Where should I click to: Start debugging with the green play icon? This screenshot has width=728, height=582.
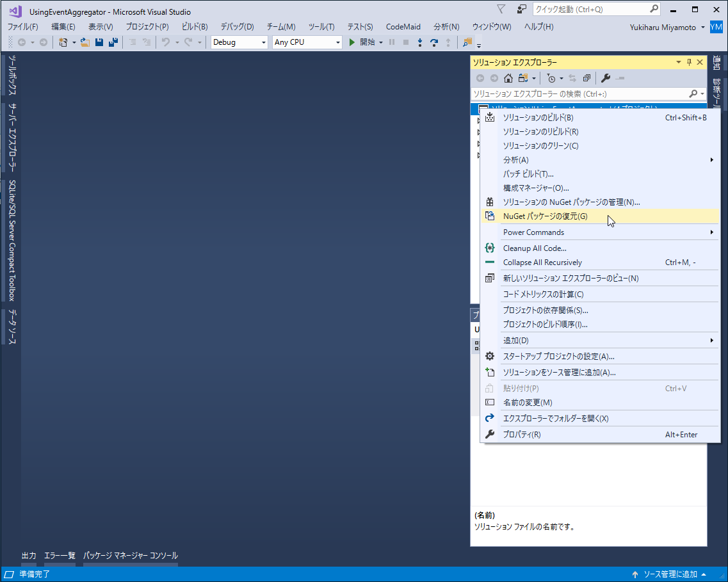pyautogui.click(x=352, y=42)
